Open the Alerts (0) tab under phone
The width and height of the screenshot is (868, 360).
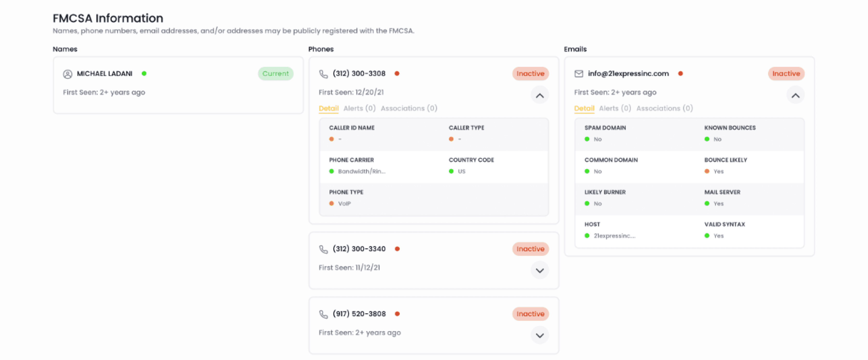[x=359, y=108]
